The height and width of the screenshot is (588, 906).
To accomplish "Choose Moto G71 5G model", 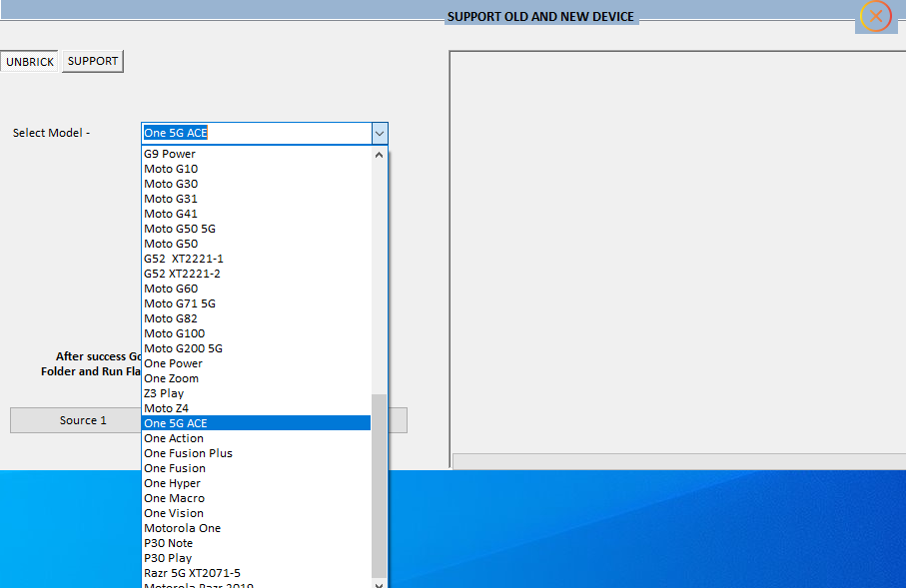I will (x=256, y=303).
